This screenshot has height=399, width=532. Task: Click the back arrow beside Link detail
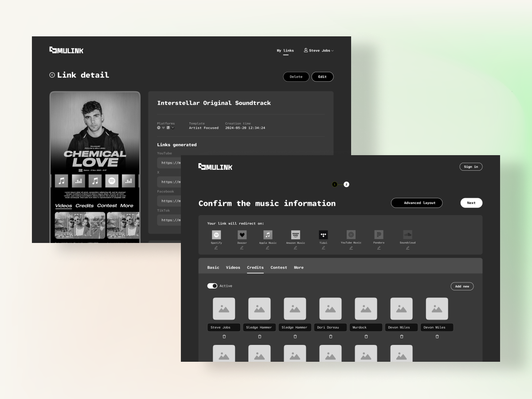(52, 75)
